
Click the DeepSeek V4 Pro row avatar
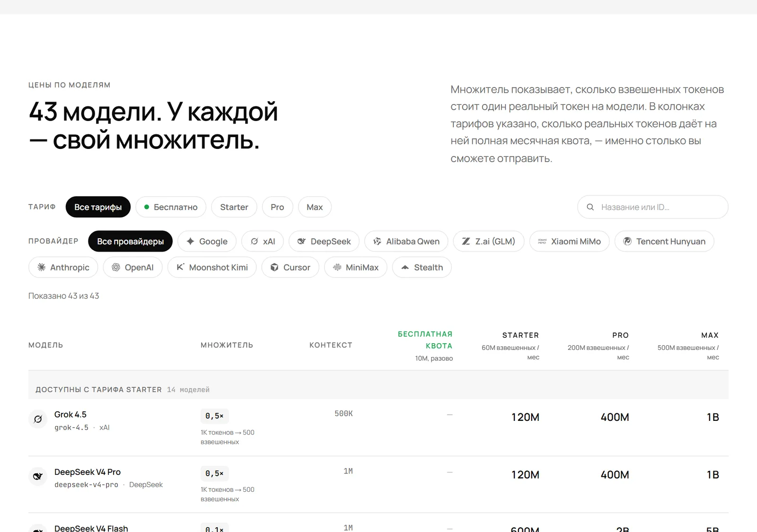[x=38, y=476]
